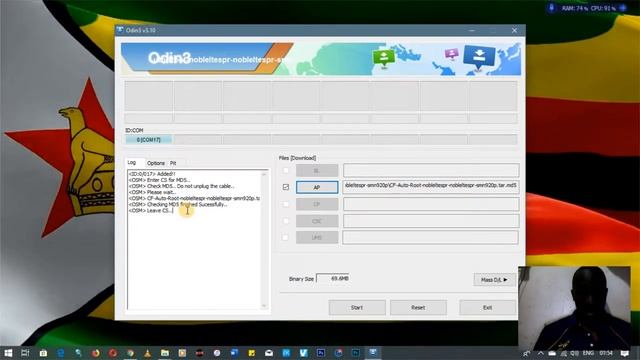Tick the CSC file checkbox
640x360 pixels.
click(x=286, y=221)
